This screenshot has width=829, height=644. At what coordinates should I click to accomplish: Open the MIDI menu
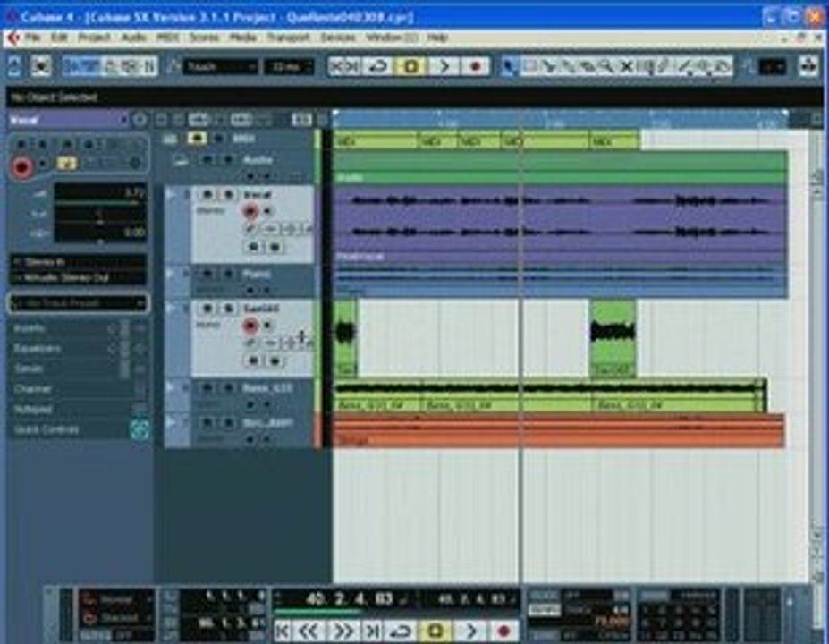point(167,38)
